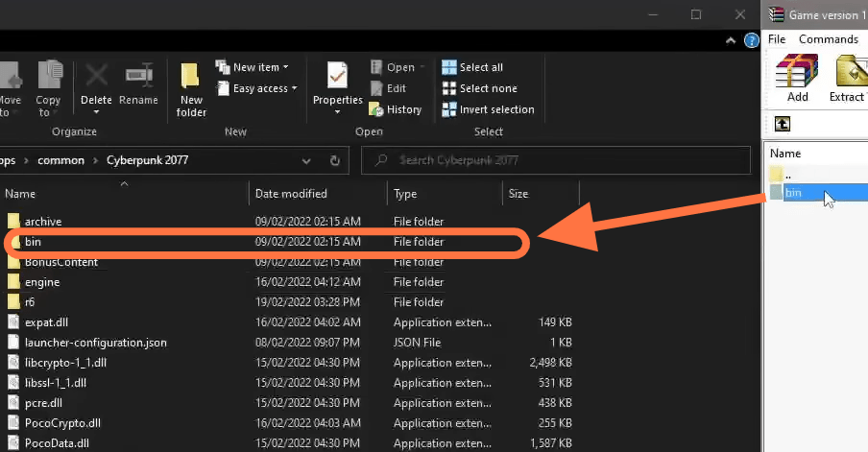Click the Rename icon in ribbon

click(x=138, y=76)
